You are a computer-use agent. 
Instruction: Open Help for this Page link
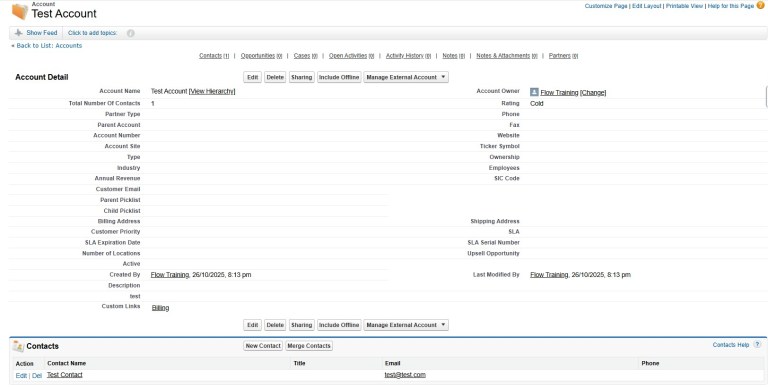pos(730,6)
